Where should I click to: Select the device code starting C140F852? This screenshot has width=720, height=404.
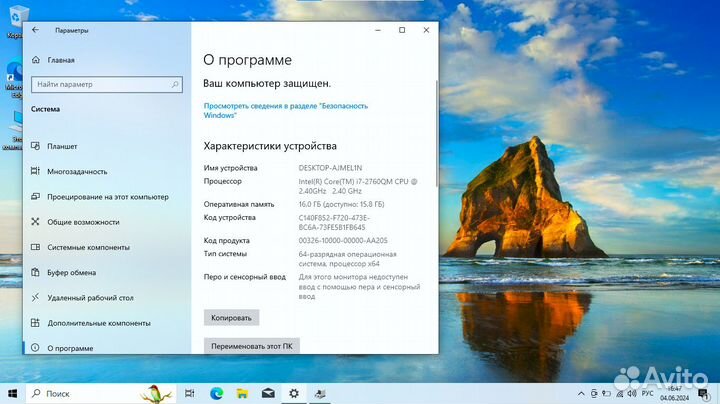tap(334, 223)
